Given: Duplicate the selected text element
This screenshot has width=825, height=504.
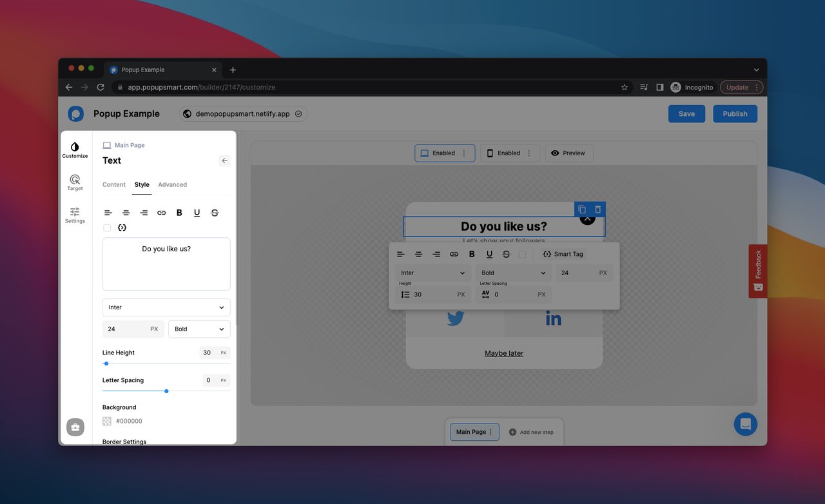Looking at the screenshot, I should [581, 209].
